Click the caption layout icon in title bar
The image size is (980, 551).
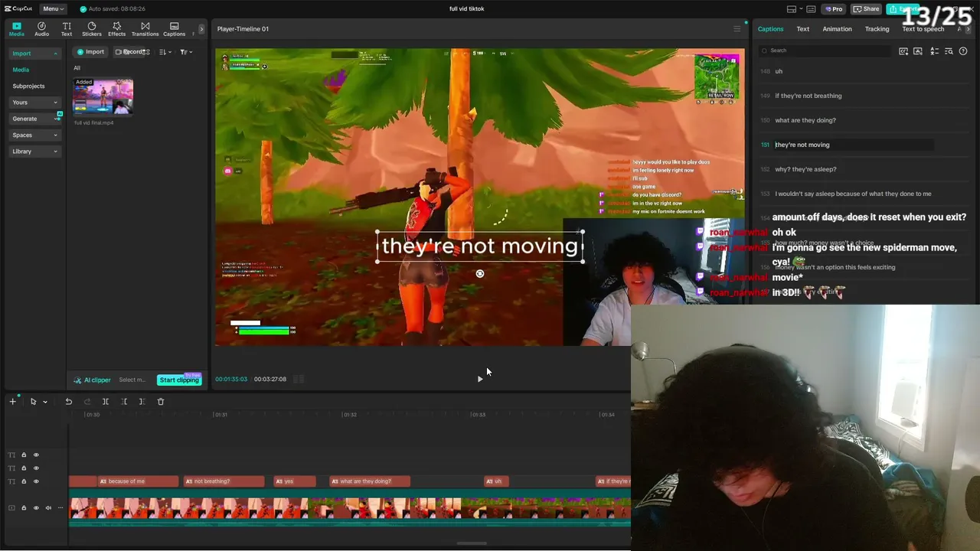pyautogui.click(x=812, y=9)
